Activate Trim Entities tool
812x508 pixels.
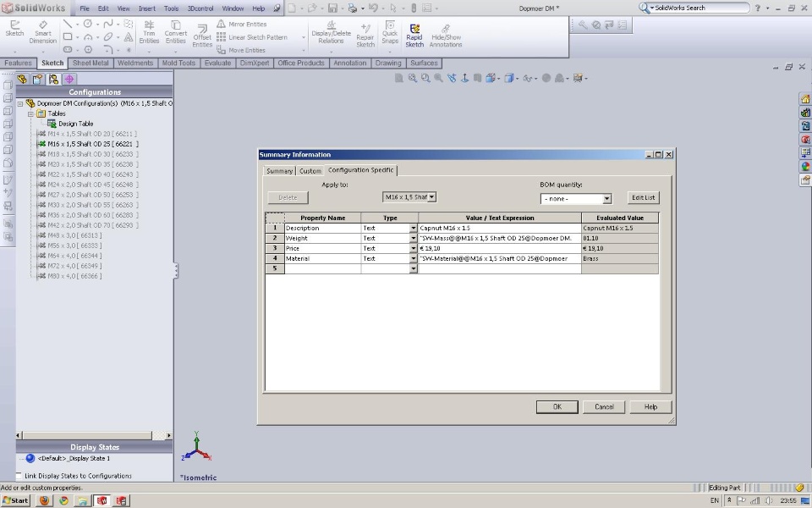149,32
